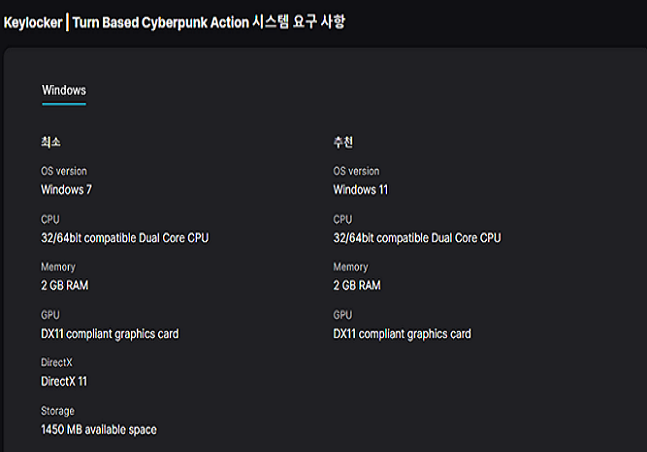Click the DirectX 11 value
This screenshot has height=452, width=647.
(x=64, y=381)
